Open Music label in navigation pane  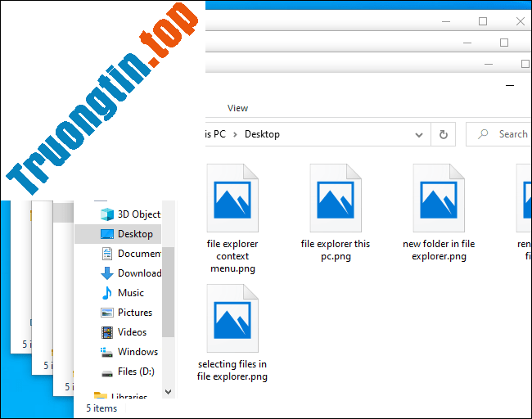[x=131, y=293]
